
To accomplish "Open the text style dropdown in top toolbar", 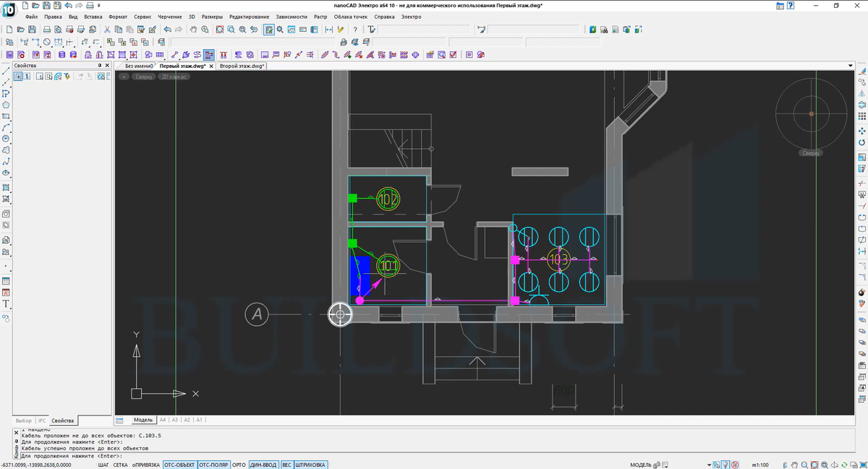I will click(x=424, y=30).
